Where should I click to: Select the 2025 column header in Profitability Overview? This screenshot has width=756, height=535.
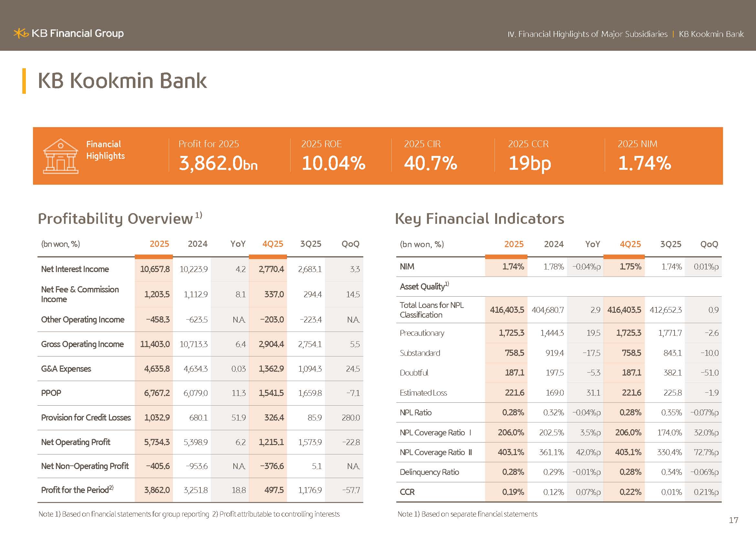click(x=159, y=244)
